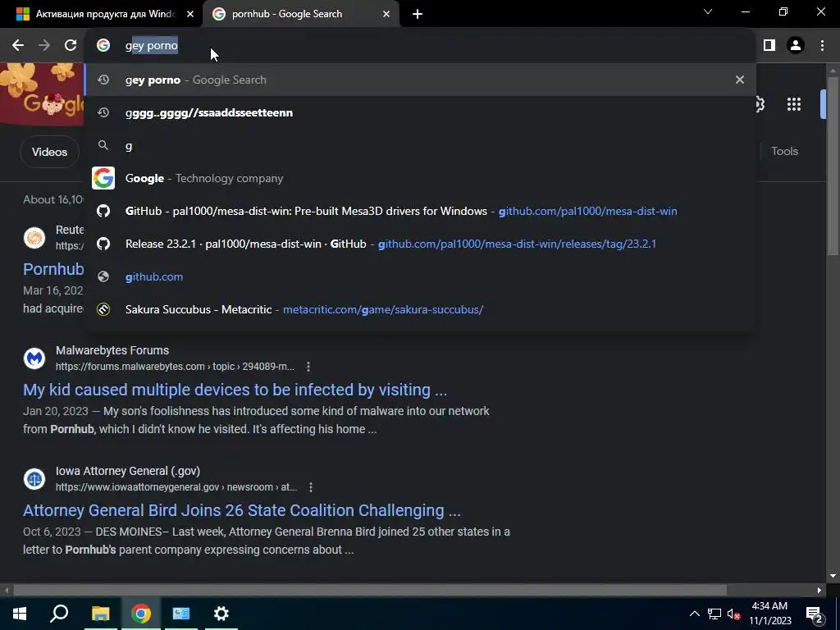Reload the current page
Screen dimensions: 840x630
point(71,46)
